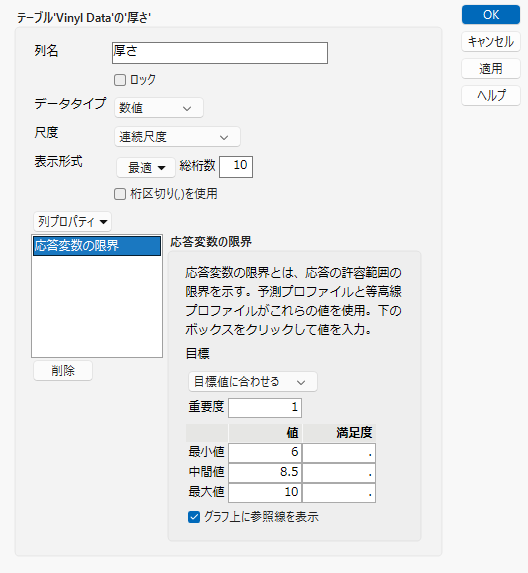Click the 適用 button

pyautogui.click(x=491, y=69)
